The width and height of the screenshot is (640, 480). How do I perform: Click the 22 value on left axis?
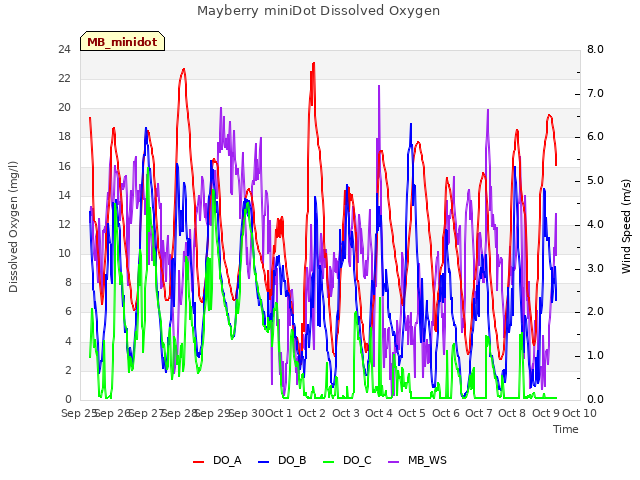[x=64, y=79]
